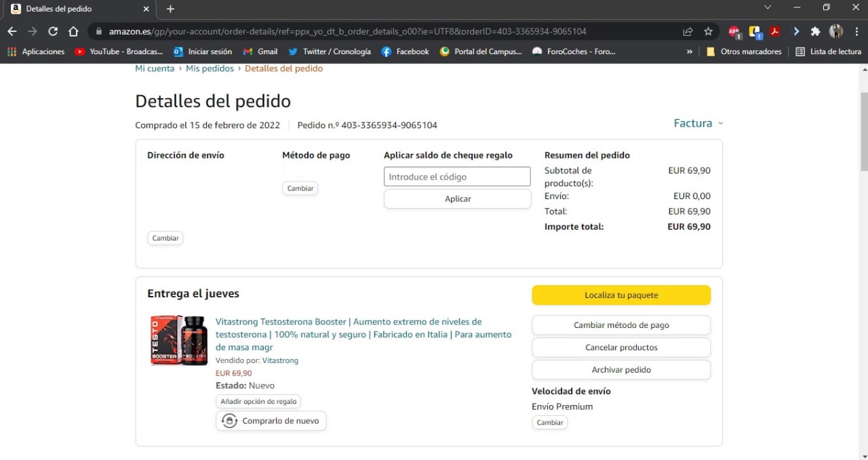
Task: Open the Adobe Acrobat extension icon
Action: click(774, 31)
